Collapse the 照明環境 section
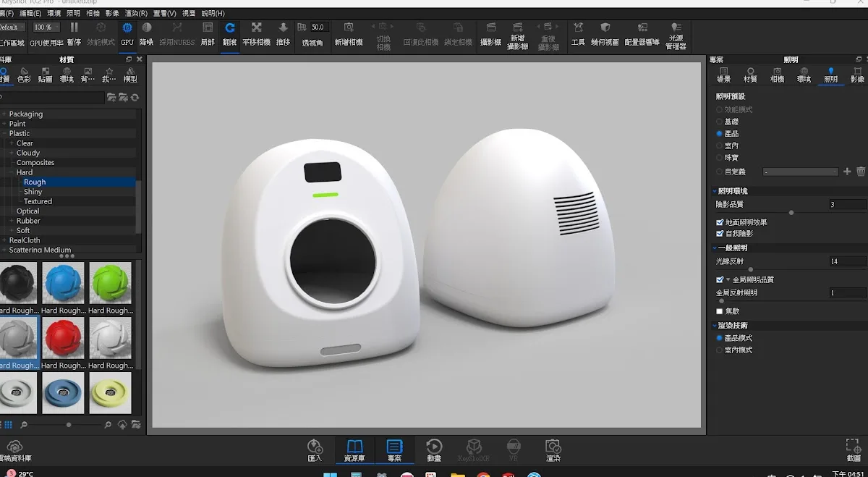This screenshot has height=477, width=868. tap(713, 191)
